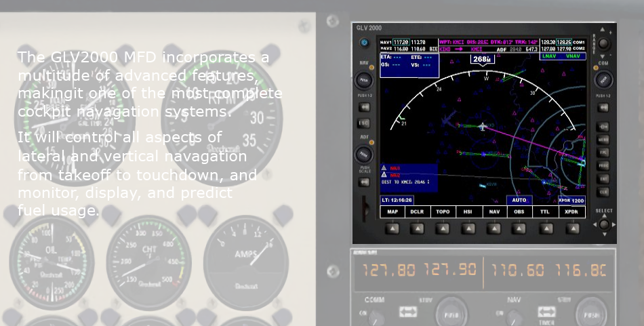Click the 127.90 COMM standby frequency display

coord(449,270)
